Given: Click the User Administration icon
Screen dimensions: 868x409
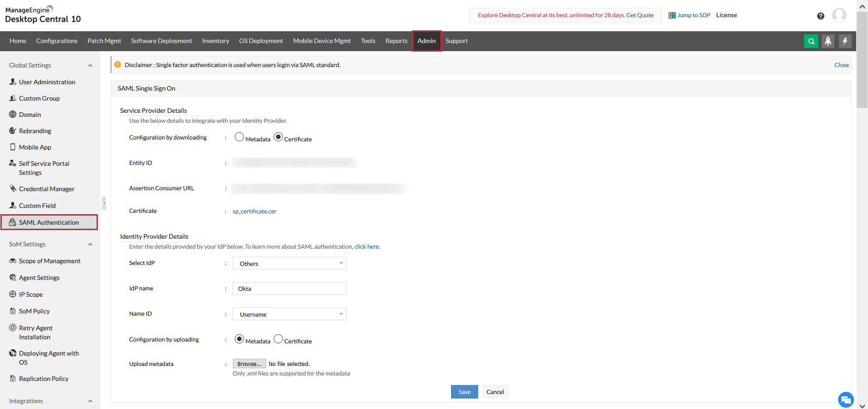Looking at the screenshot, I should click(13, 82).
